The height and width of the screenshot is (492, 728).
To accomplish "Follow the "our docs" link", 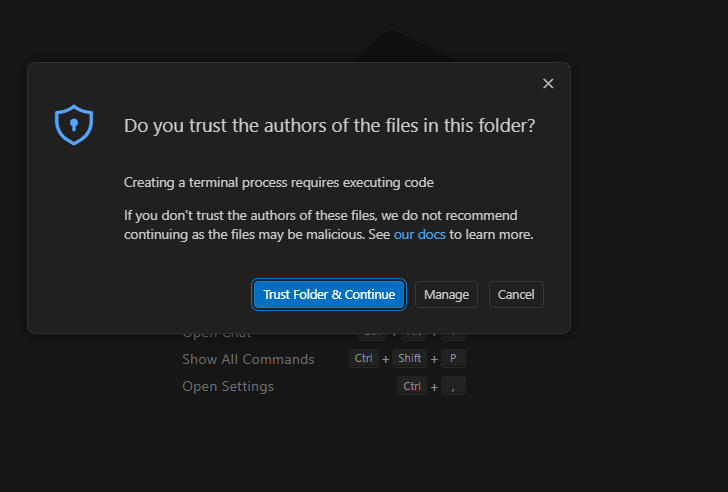I will (x=419, y=235).
